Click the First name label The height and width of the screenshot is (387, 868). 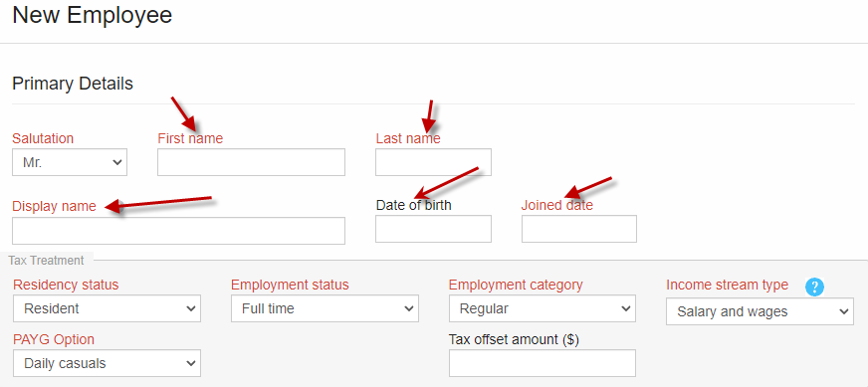[x=190, y=138]
